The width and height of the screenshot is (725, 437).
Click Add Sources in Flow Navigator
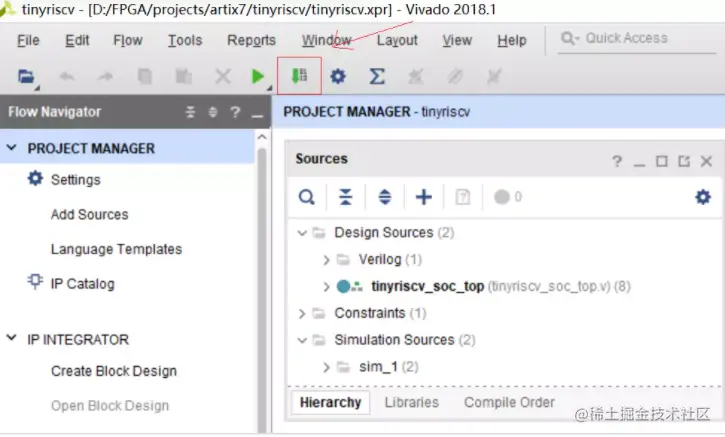(x=90, y=215)
